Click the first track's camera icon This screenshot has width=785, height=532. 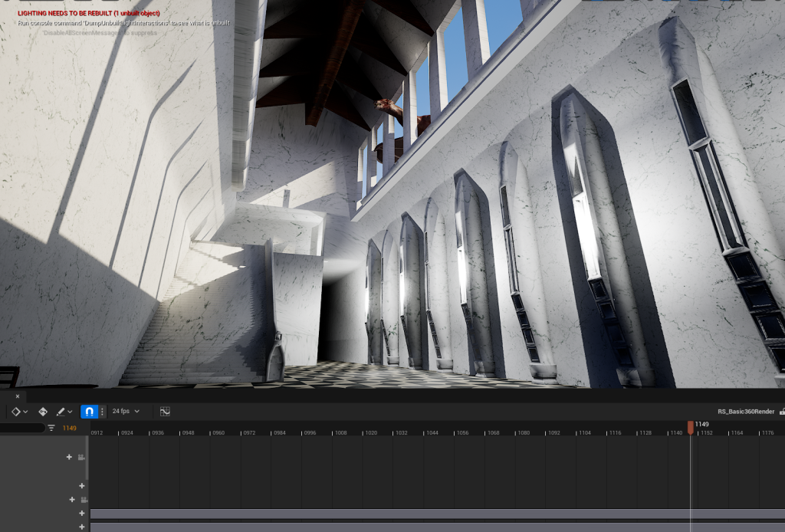click(81, 458)
